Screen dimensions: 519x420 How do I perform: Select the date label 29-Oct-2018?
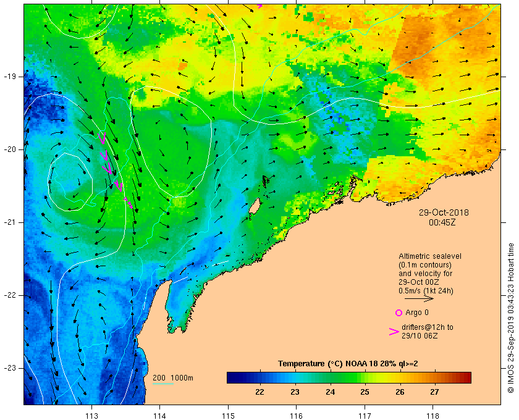pyautogui.click(x=444, y=212)
